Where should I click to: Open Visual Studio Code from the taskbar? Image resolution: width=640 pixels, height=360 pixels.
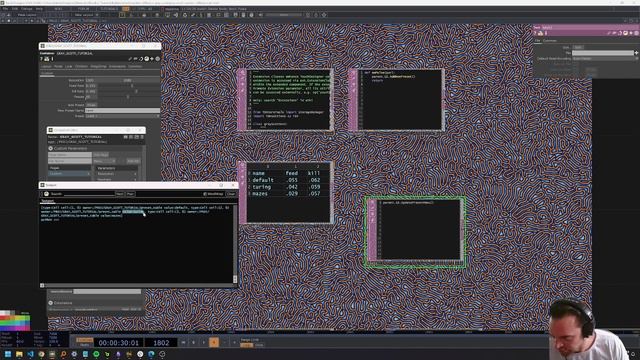[x=30, y=354]
